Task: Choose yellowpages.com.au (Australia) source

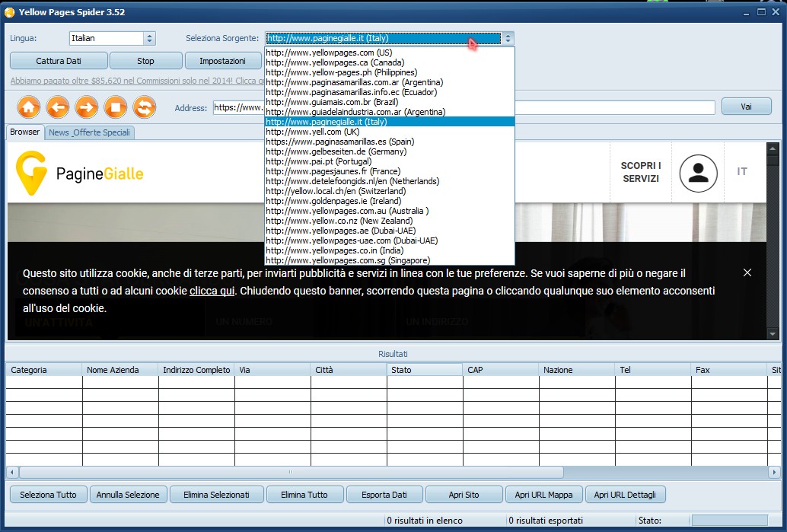Action: pos(390,211)
